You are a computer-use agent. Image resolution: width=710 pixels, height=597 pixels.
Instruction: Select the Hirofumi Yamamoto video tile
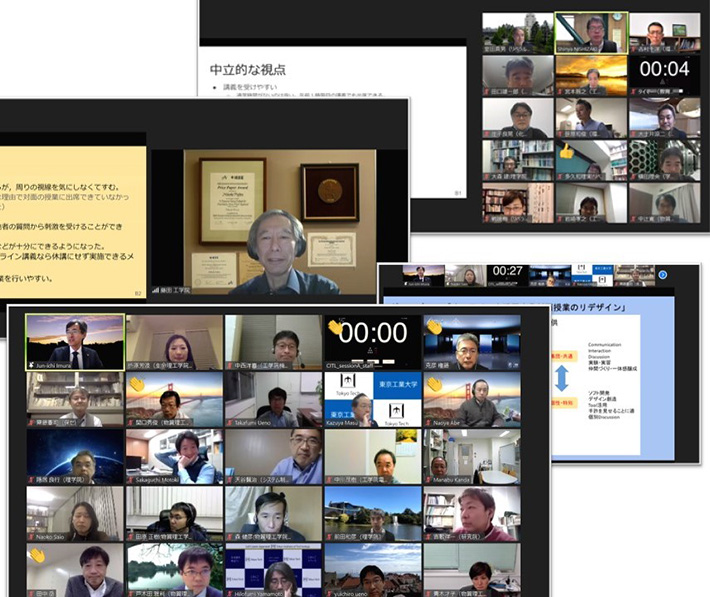[x=273, y=571]
